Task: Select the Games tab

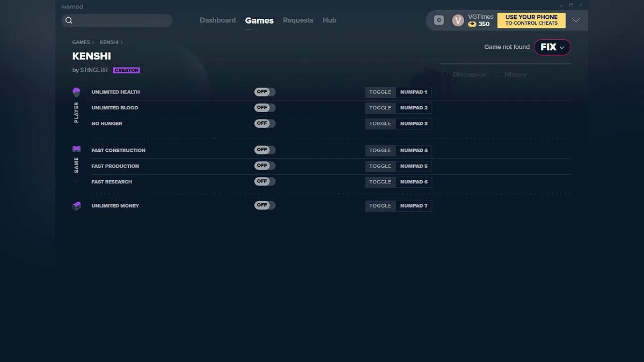Action: pos(259,20)
